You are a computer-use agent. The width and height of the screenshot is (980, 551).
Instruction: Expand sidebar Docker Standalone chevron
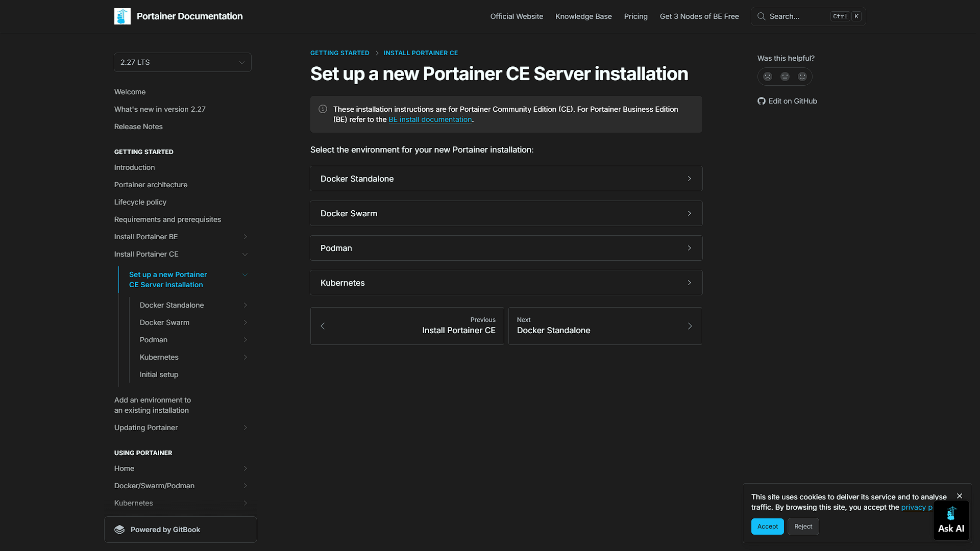[246, 305]
